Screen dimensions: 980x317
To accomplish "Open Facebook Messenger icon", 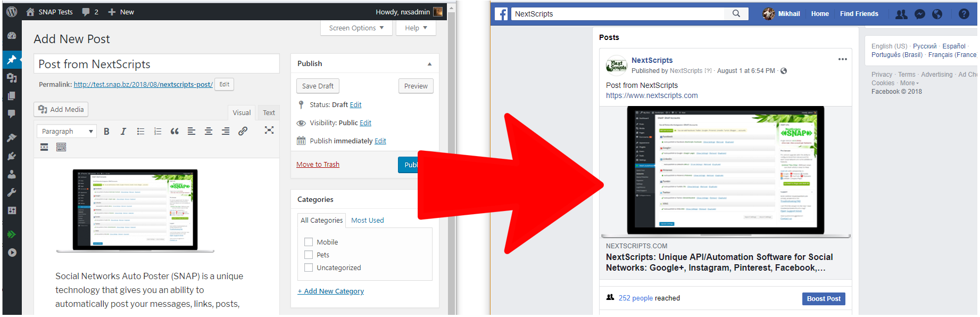I will [x=920, y=14].
